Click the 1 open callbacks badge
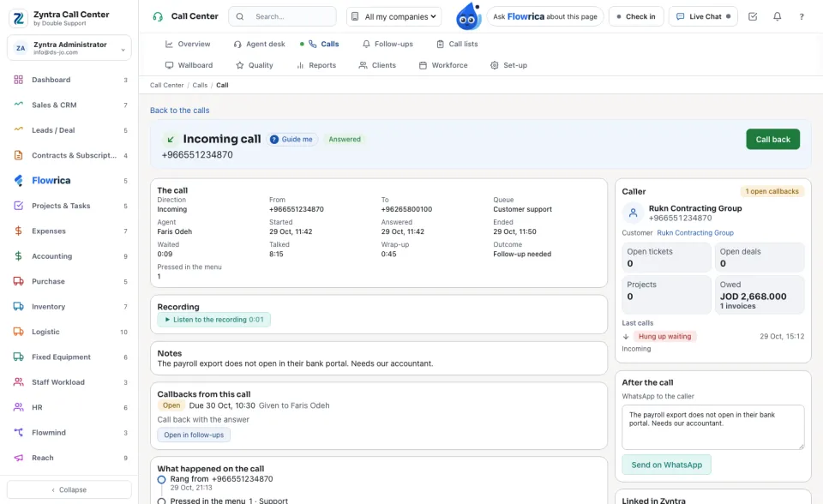The height and width of the screenshot is (504, 823). click(x=772, y=192)
